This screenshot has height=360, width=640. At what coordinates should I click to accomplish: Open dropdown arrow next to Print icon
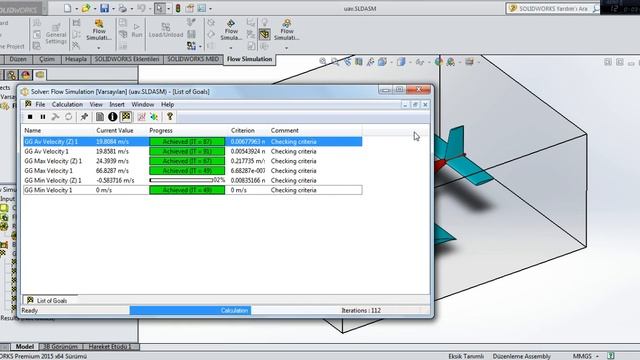[x=131, y=9]
